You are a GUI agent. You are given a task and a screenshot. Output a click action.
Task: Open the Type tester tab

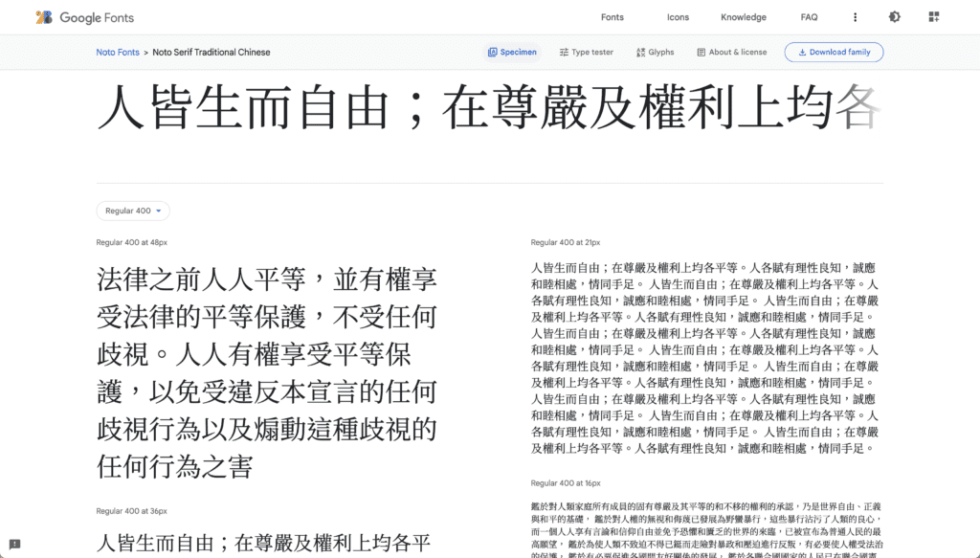[x=586, y=53]
